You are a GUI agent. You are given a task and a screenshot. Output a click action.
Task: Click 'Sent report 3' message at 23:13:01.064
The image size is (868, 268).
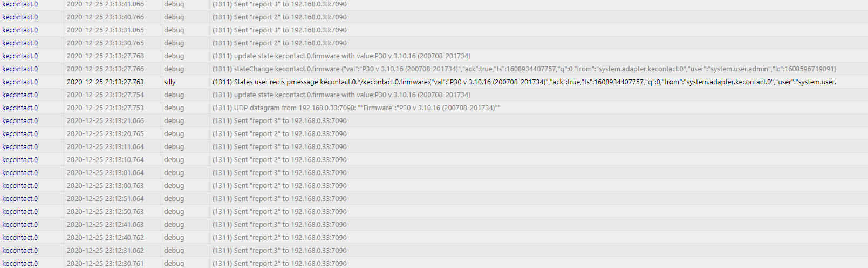tap(279, 173)
